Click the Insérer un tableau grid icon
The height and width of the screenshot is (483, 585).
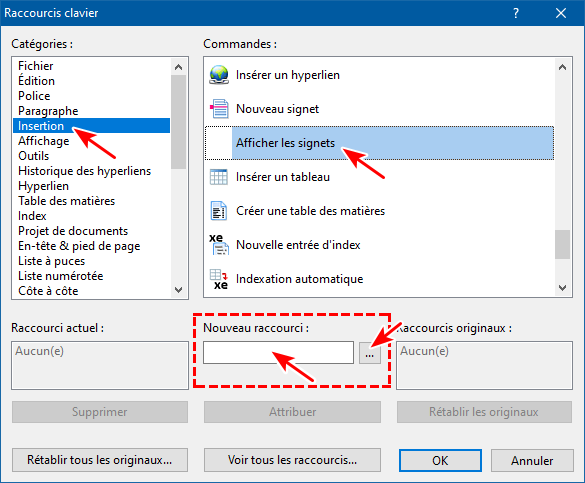click(x=219, y=177)
